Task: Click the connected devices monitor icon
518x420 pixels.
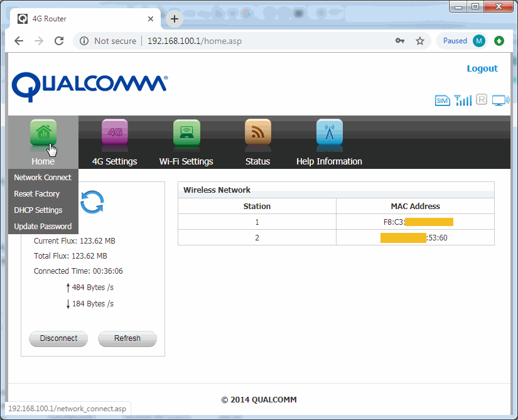Action: point(501,100)
